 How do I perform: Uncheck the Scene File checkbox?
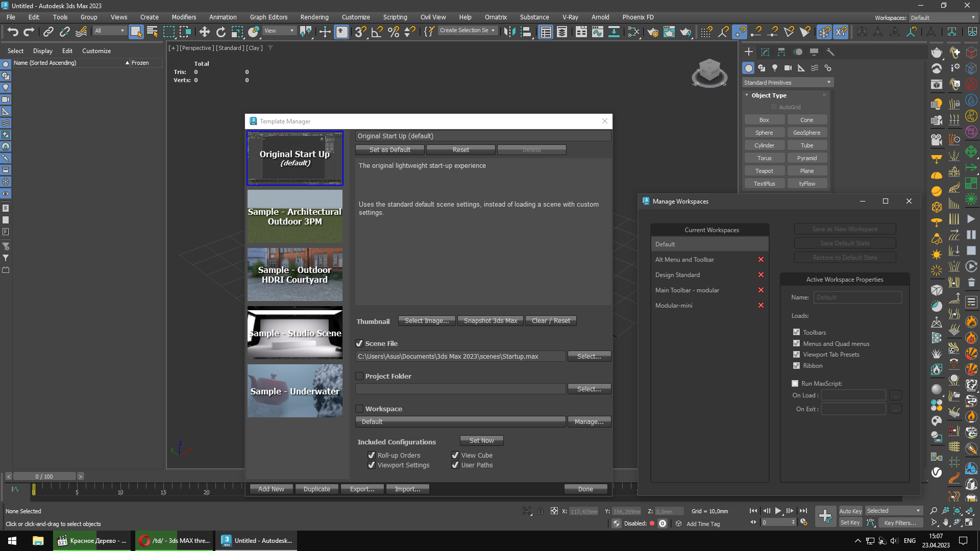pos(359,343)
